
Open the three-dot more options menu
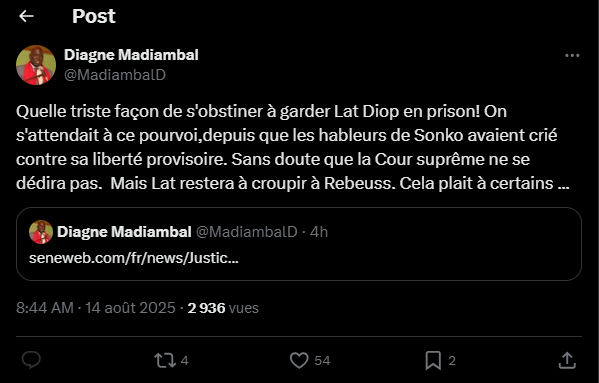572,56
